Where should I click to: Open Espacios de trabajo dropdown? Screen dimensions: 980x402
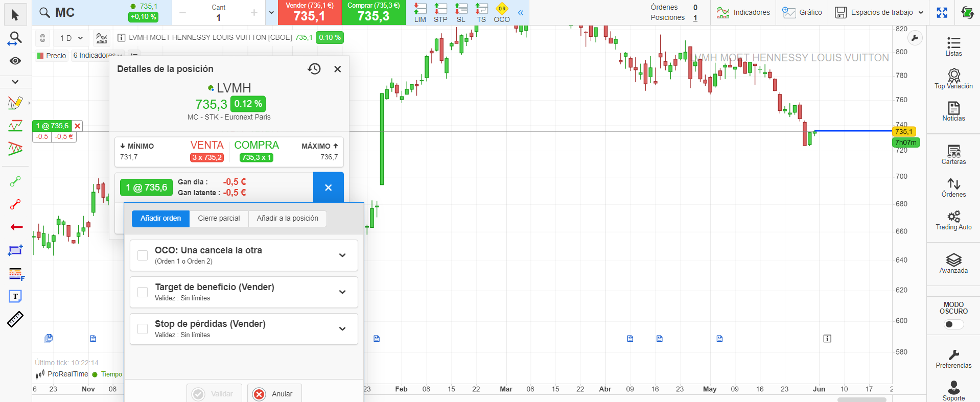879,13
